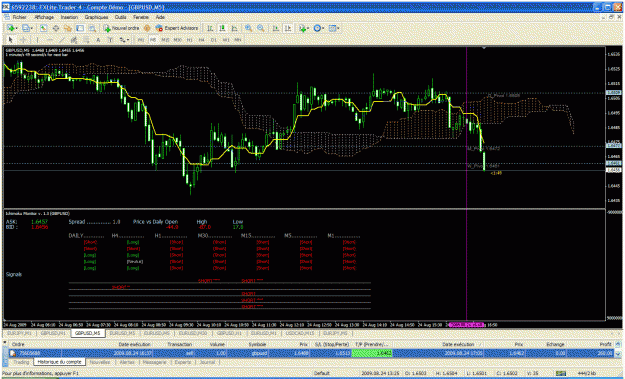Open the Indicators list icon
This screenshot has width=625, height=379.
(303, 28)
